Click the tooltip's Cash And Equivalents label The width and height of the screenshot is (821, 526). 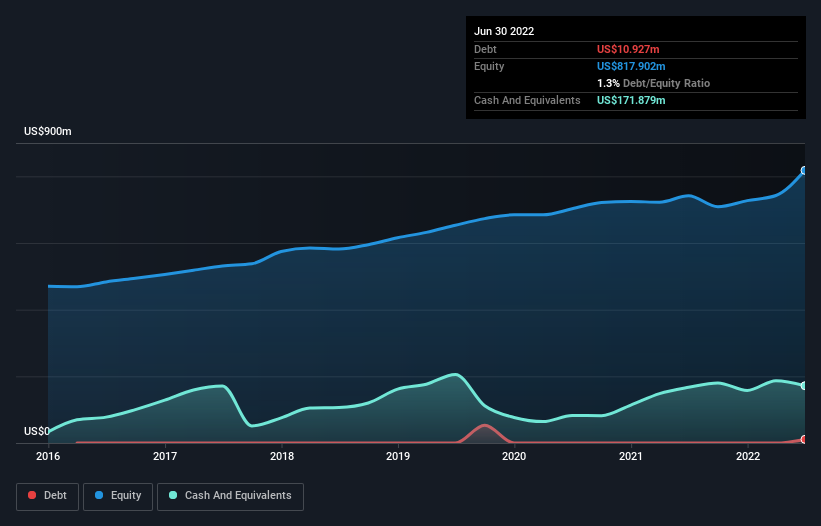[527, 100]
